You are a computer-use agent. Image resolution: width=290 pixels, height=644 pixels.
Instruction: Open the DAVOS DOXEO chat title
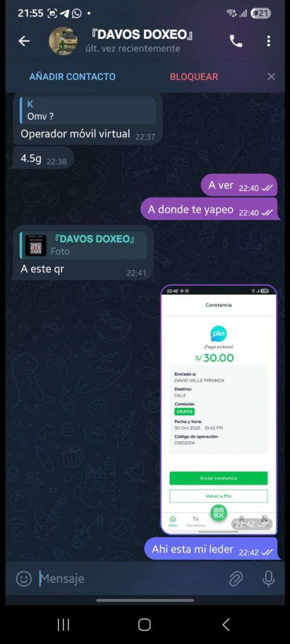point(142,35)
